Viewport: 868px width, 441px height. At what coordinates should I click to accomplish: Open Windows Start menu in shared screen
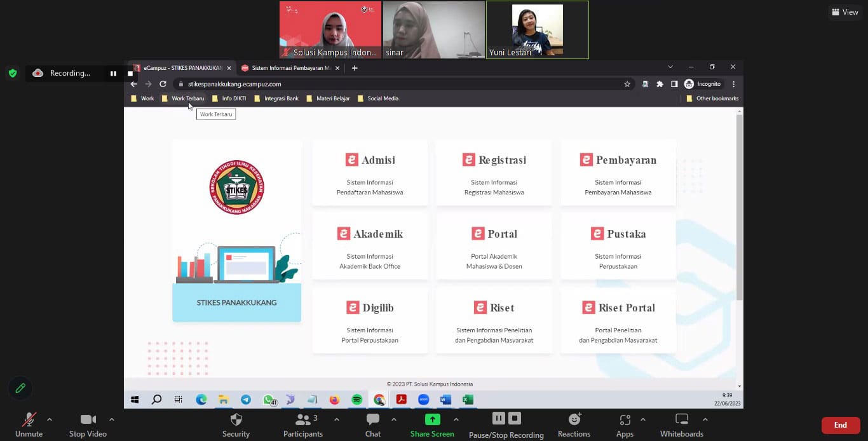135,400
